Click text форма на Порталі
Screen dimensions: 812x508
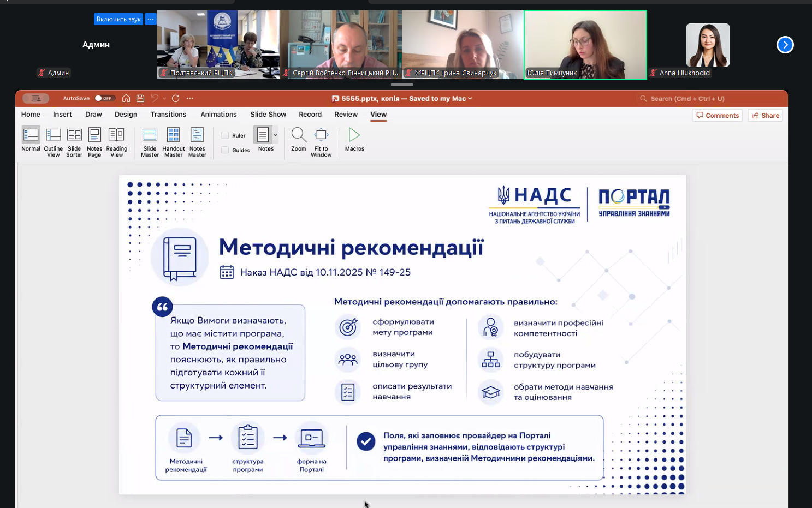click(x=312, y=465)
